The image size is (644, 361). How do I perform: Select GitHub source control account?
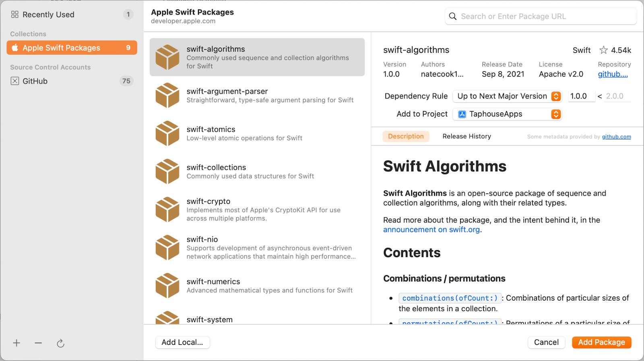(72, 81)
